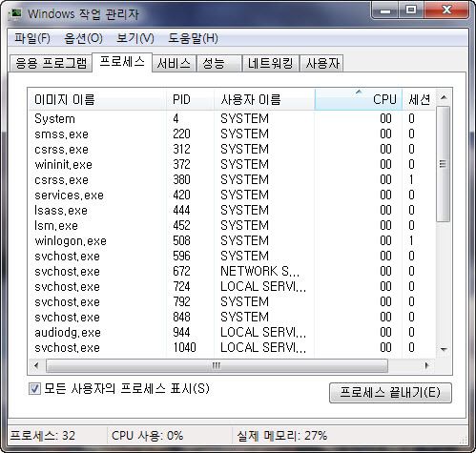
Task: Maximize the Task Manager window
Action: pyautogui.click(x=411, y=10)
